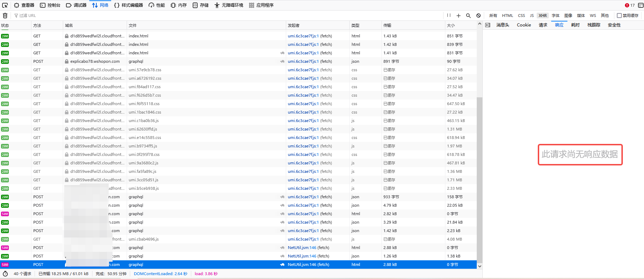
Task: Pause network recording
Action: tap(449, 16)
